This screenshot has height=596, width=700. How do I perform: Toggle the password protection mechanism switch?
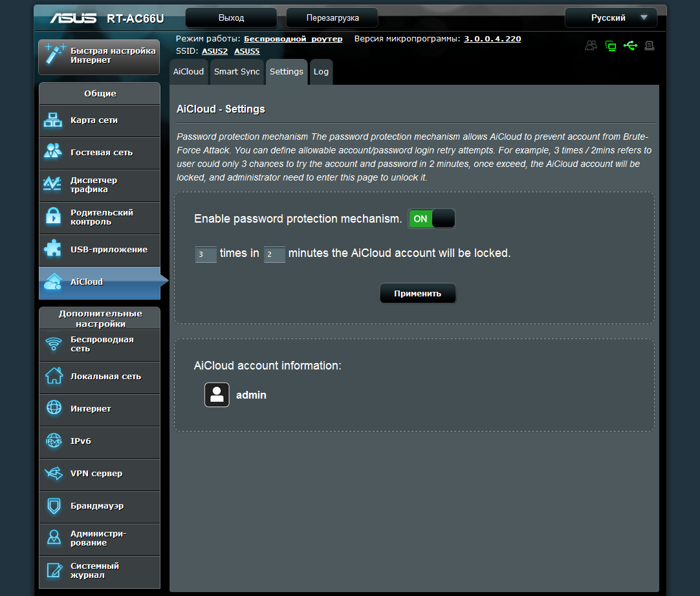tap(432, 219)
